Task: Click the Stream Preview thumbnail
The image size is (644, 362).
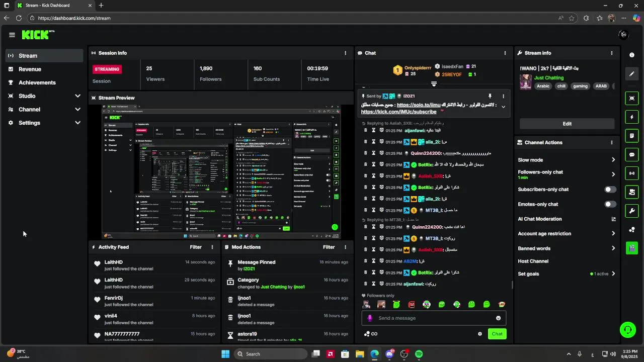Action: [x=221, y=171]
